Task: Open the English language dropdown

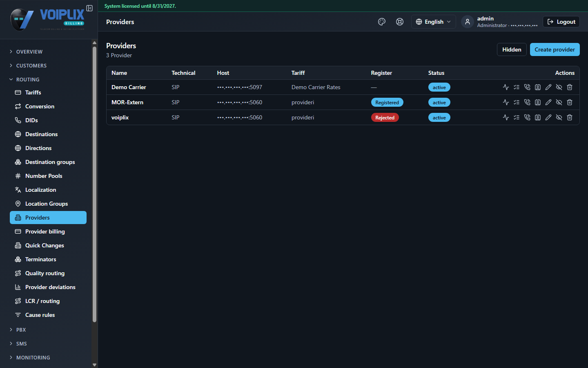Action: point(433,22)
